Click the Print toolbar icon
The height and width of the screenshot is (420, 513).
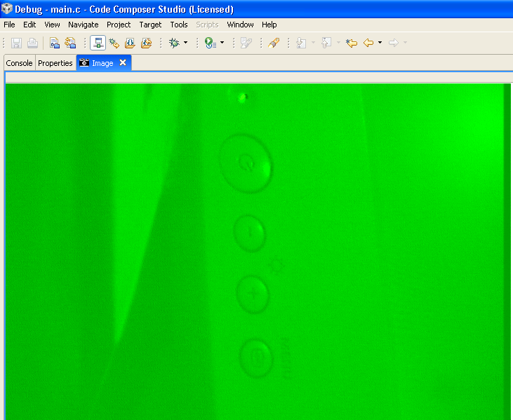[32, 43]
